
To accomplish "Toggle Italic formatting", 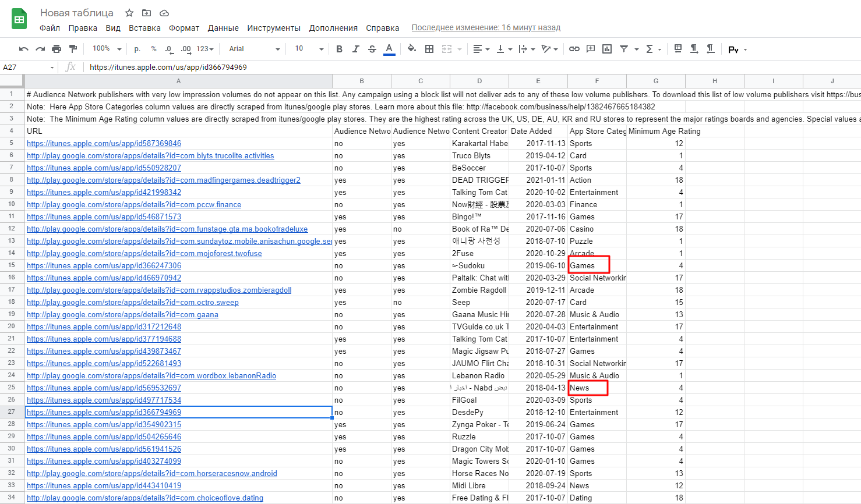I will coord(355,49).
